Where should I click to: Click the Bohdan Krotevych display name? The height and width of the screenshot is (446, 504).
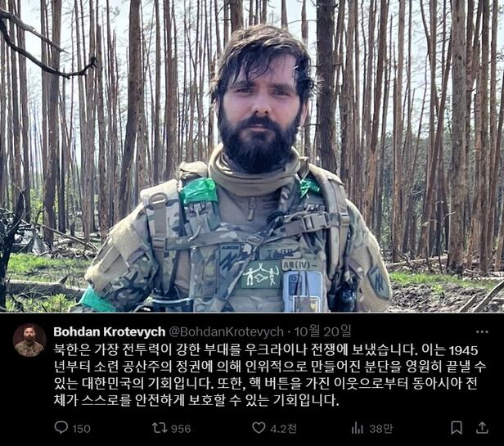[110, 331]
